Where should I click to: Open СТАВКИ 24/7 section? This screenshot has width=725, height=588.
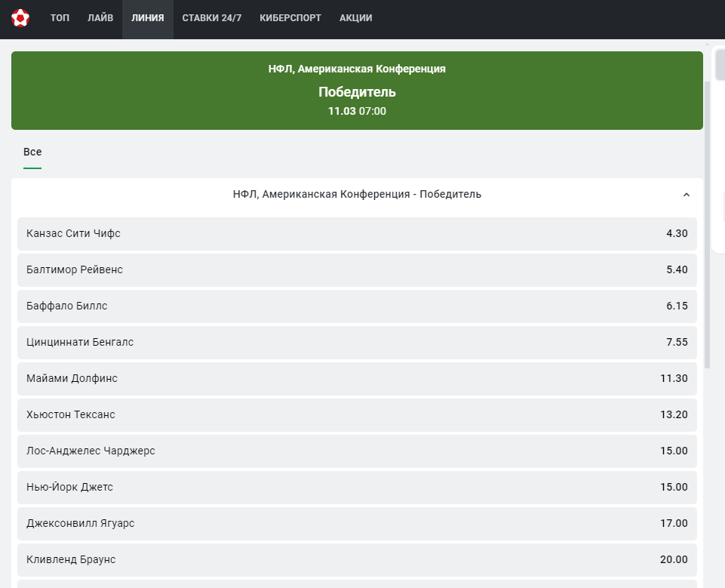pos(212,18)
